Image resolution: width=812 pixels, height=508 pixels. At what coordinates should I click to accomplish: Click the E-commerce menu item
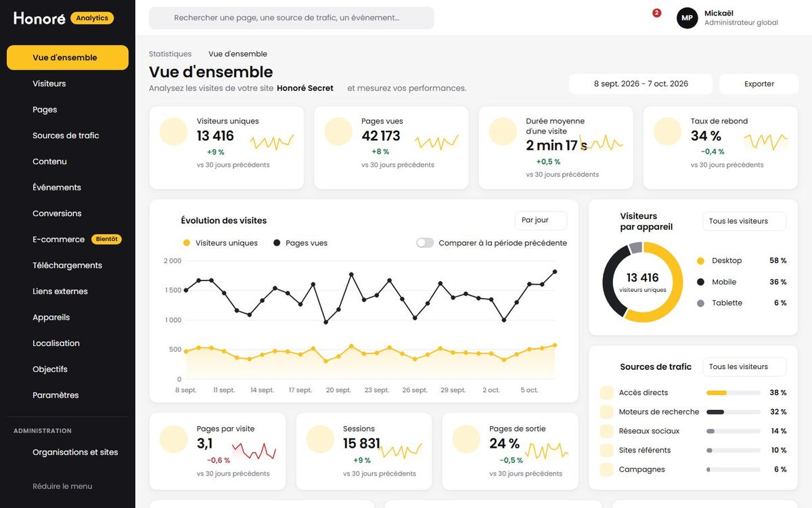[x=68, y=239]
